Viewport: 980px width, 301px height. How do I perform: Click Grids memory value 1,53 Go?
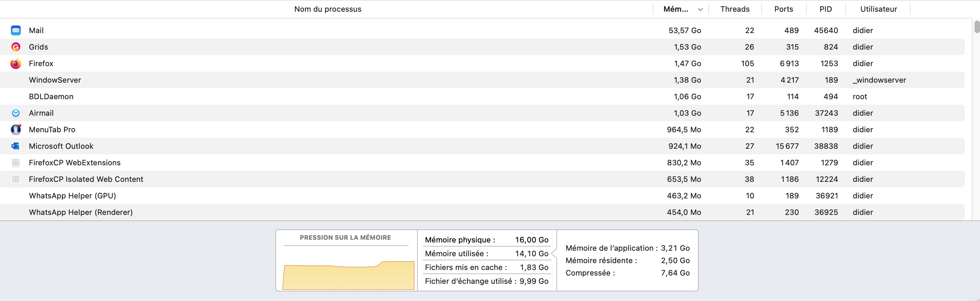click(x=687, y=47)
